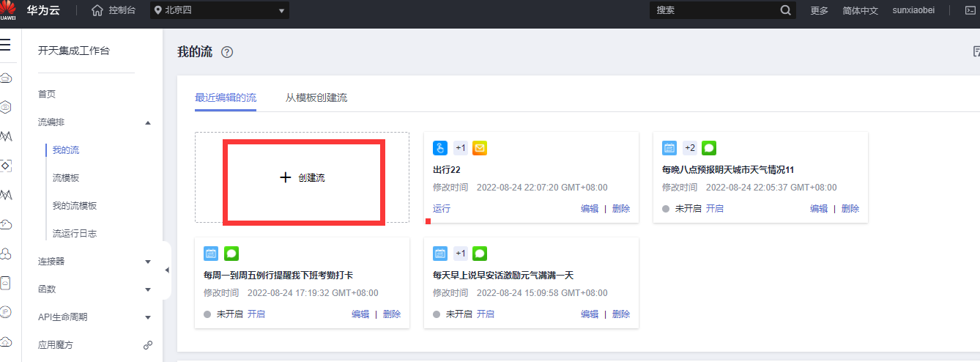Open the hamburger navigation menu
Viewport: 980px width, 362px height.
(x=5, y=45)
